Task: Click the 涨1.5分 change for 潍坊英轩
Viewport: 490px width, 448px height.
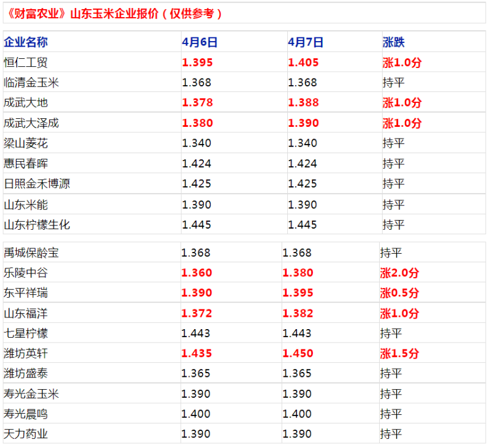Action: point(399,353)
